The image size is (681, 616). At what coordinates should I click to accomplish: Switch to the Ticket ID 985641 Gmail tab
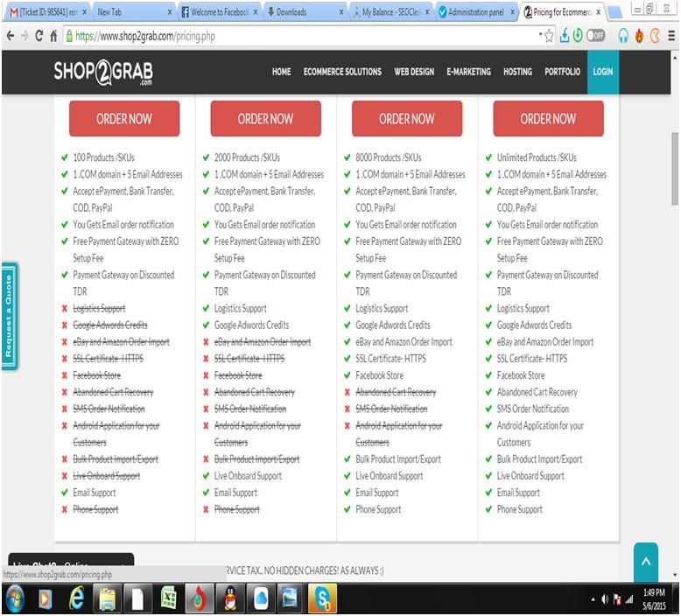pyautogui.click(x=46, y=12)
